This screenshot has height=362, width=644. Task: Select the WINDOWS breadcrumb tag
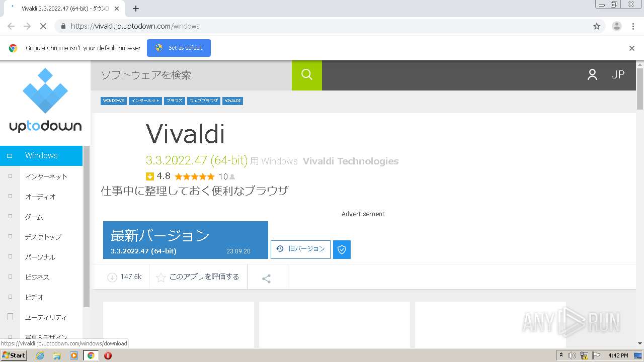(x=114, y=101)
